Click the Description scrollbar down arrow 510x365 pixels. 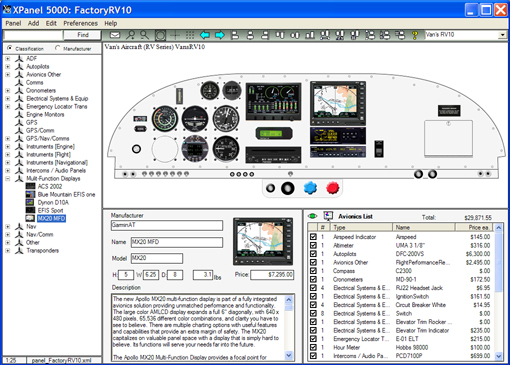click(x=289, y=356)
